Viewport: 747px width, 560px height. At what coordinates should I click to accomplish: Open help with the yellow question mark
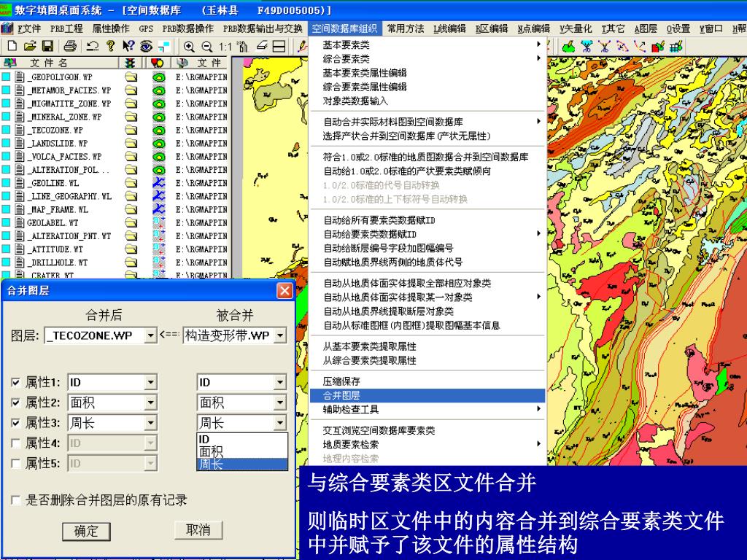(111, 46)
